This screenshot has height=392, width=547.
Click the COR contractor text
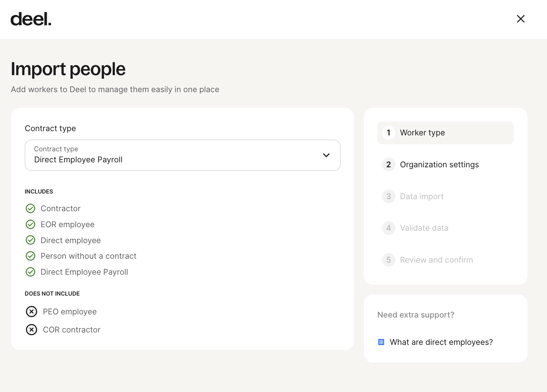[x=72, y=330]
